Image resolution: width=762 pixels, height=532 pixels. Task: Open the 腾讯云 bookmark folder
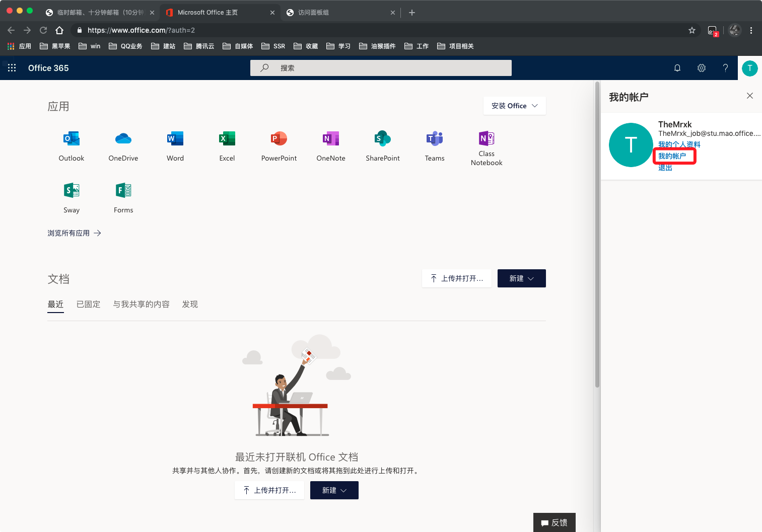(199, 46)
